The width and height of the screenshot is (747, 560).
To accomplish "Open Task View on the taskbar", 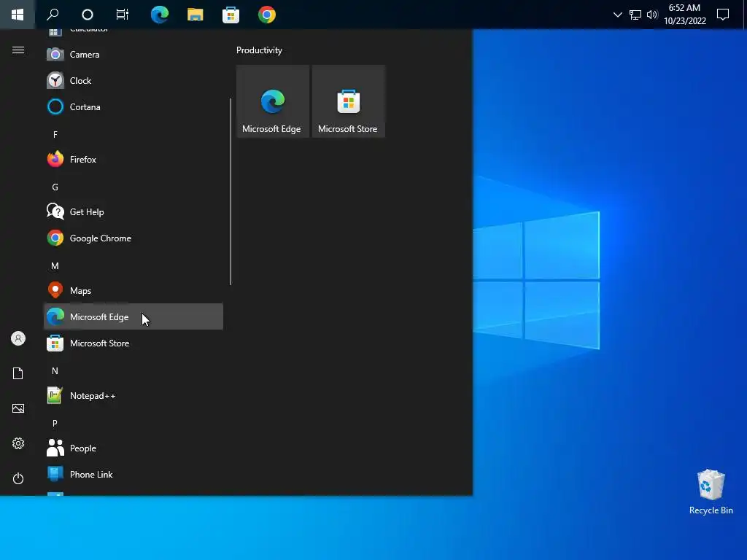I will click(x=123, y=15).
